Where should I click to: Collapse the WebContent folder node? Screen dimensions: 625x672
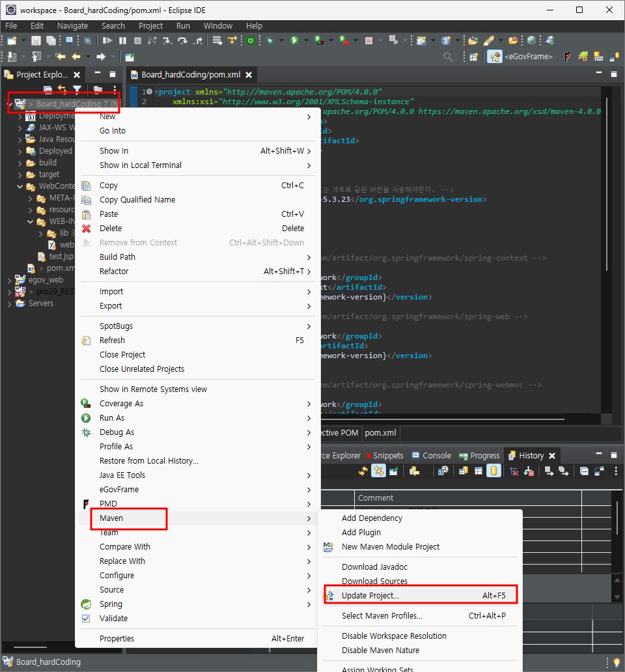click(20, 186)
